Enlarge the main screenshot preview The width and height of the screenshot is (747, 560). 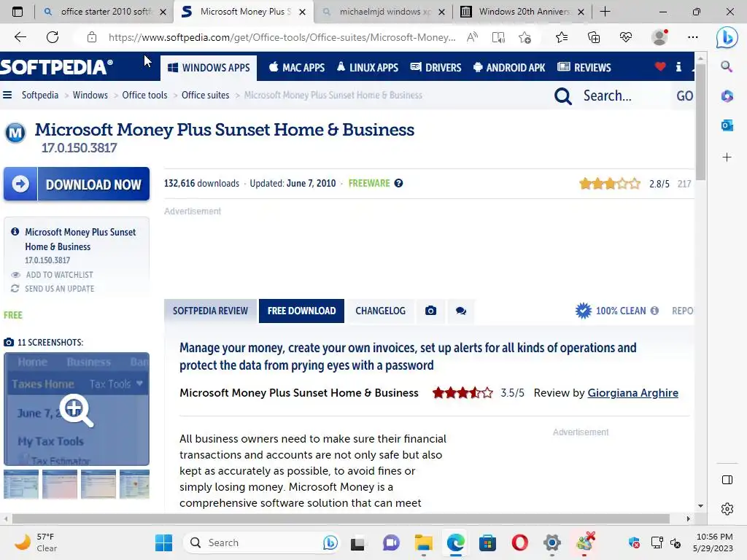pyautogui.click(x=77, y=409)
